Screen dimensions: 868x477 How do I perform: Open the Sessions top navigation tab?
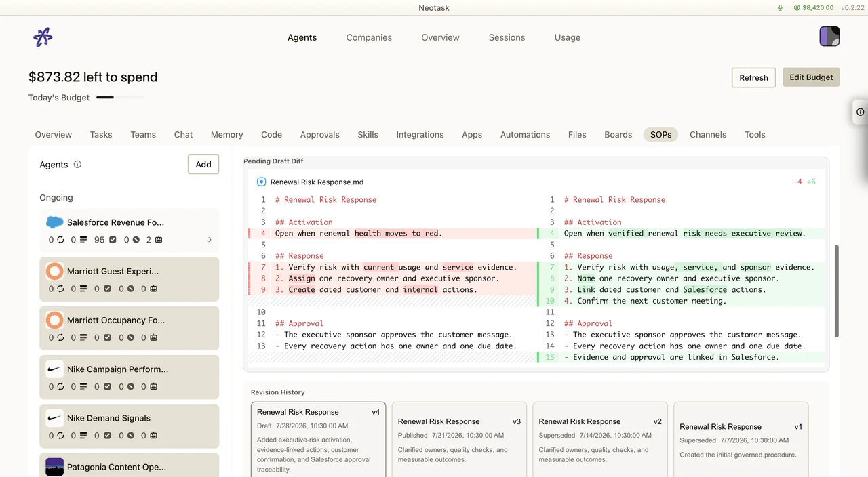(x=507, y=37)
